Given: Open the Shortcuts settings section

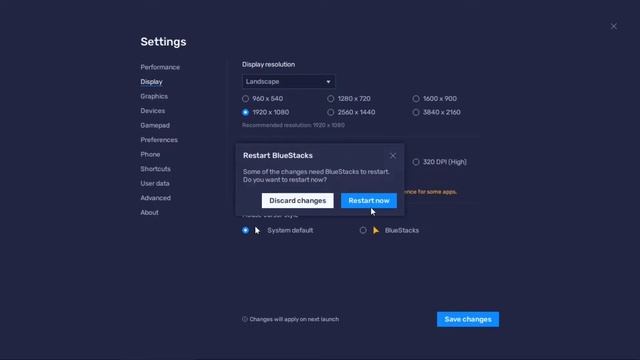Looking at the screenshot, I should click(x=156, y=169).
